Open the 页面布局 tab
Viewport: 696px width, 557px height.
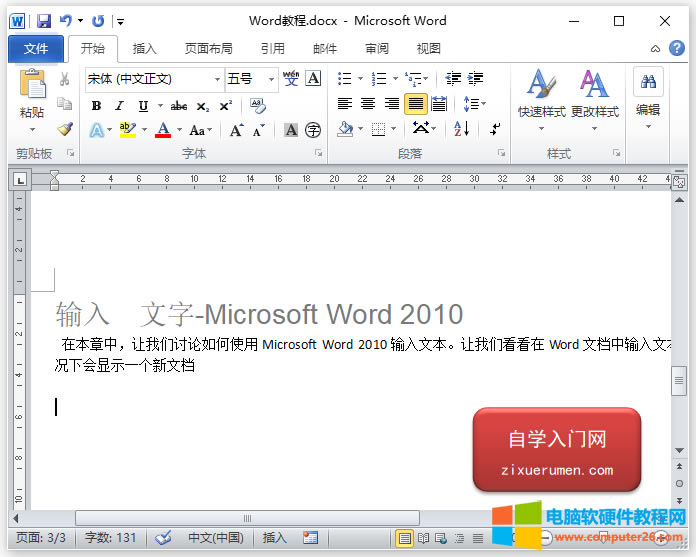point(208,48)
